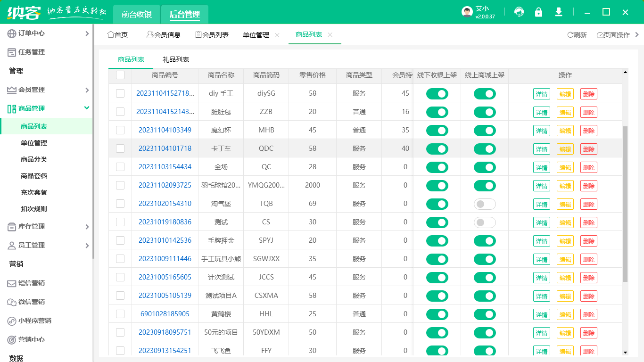Click the 任务管理 task icon in sidebar
The width and height of the screenshot is (644, 362).
[11, 52]
